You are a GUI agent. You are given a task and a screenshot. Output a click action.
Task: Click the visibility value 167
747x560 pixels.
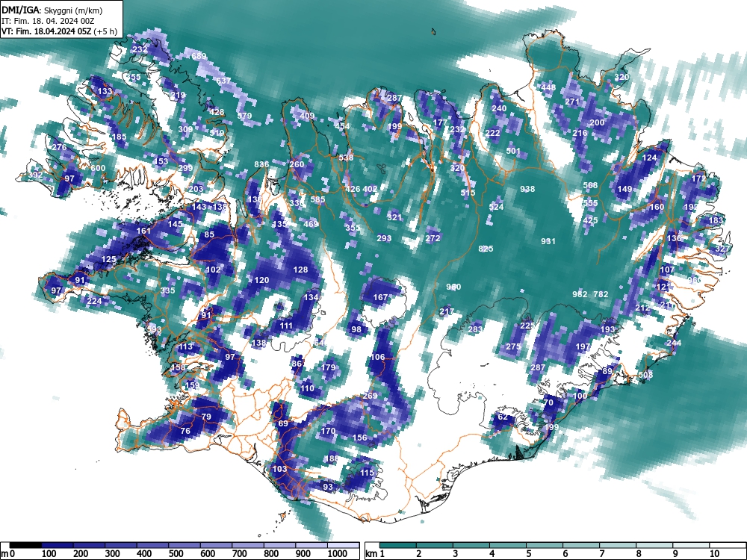tap(380, 298)
